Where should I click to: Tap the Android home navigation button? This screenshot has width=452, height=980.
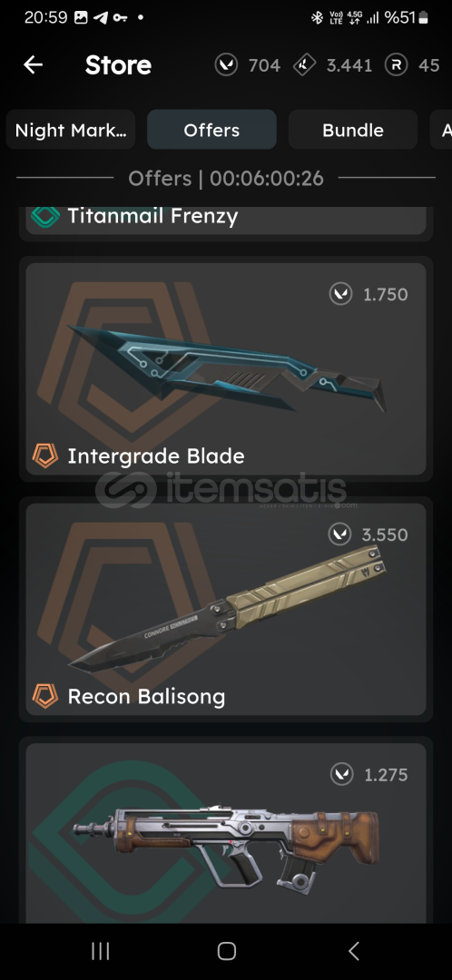[226, 951]
